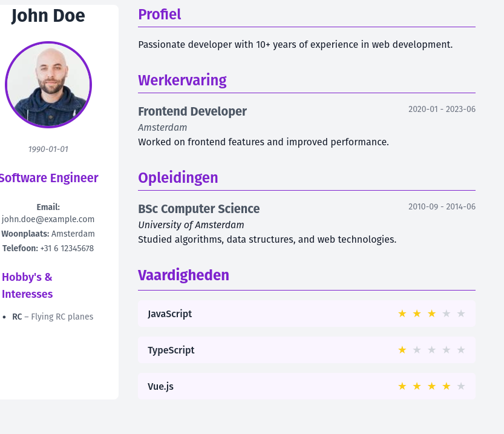Click the Werkervaring section heading
Image resolution: width=504 pixels, height=434 pixels.
click(182, 81)
